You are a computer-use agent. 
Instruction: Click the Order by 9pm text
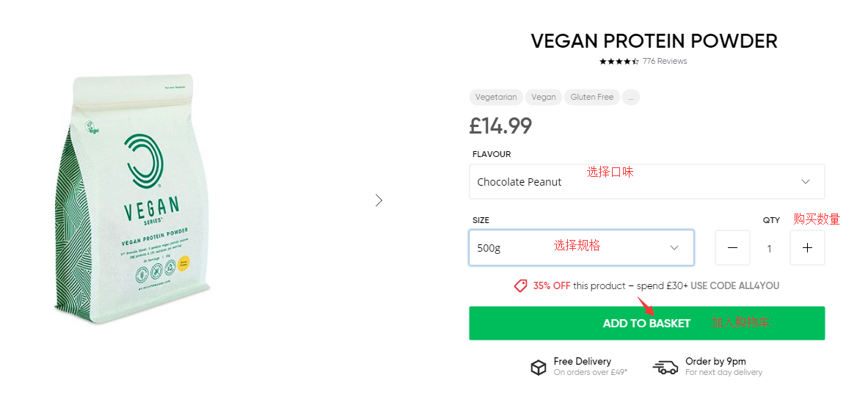click(x=715, y=361)
